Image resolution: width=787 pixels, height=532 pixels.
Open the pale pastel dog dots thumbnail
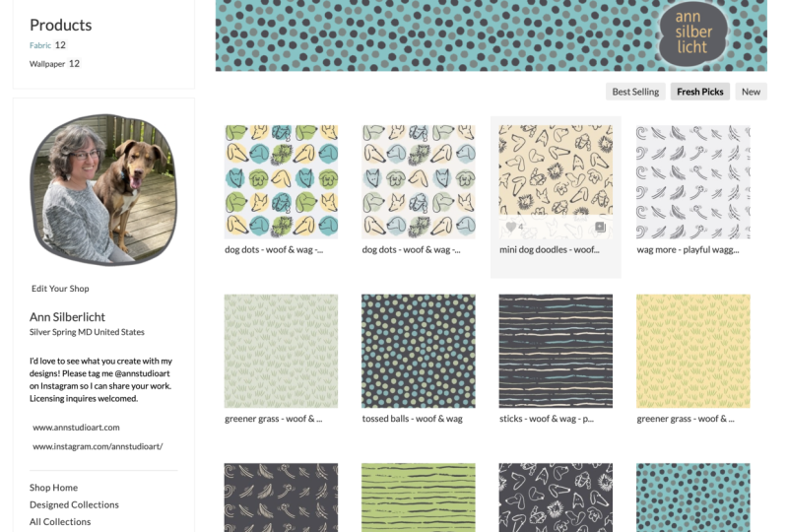pos(419,181)
